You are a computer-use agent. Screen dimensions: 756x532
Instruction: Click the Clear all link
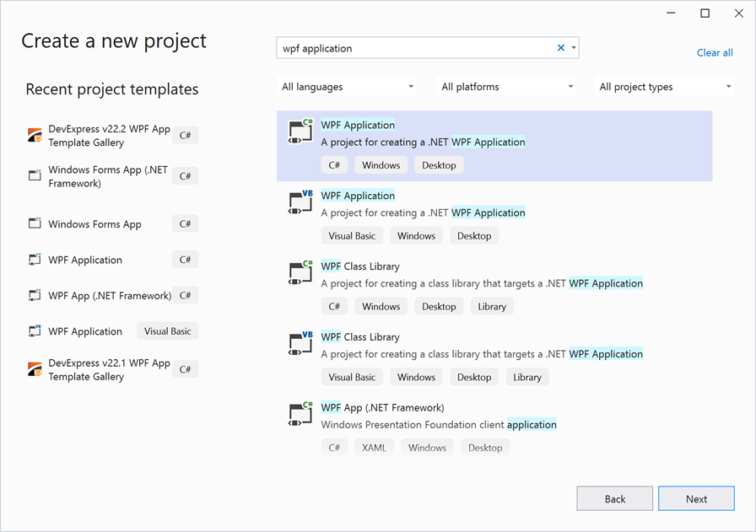[x=715, y=52]
